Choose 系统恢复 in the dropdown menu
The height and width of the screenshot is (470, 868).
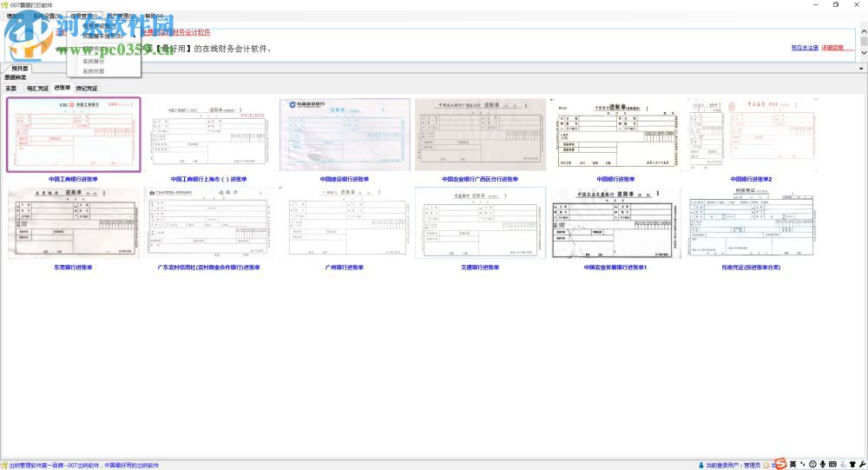tap(103, 71)
